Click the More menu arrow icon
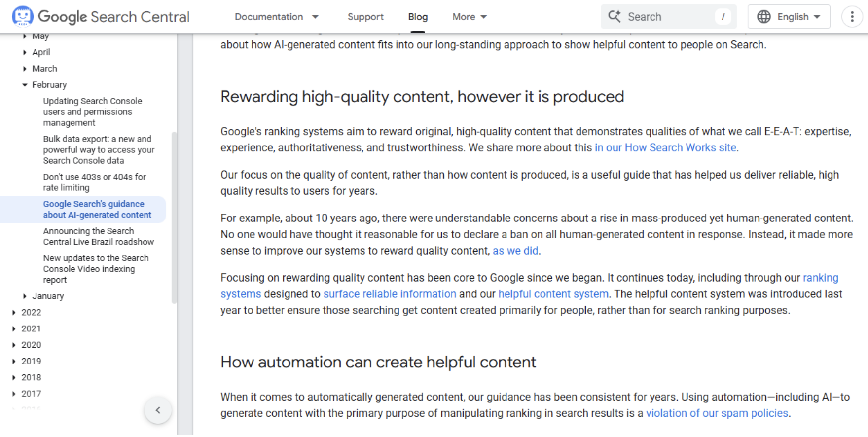Screen dimensions: 868x437 pos(484,16)
